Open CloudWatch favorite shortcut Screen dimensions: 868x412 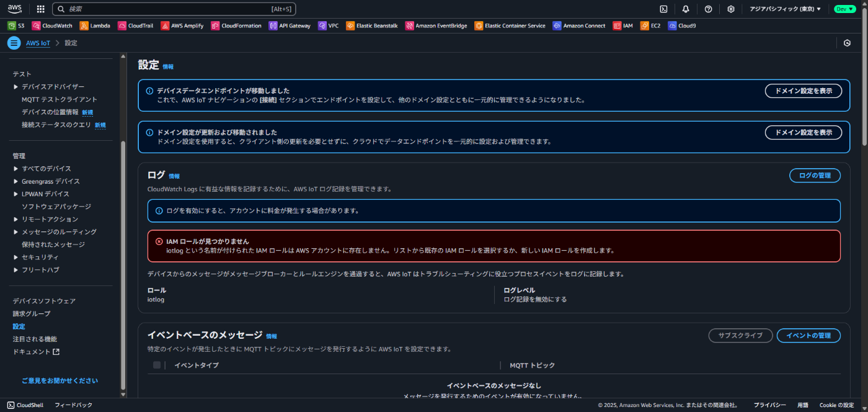pyautogui.click(x=53, y=26)
